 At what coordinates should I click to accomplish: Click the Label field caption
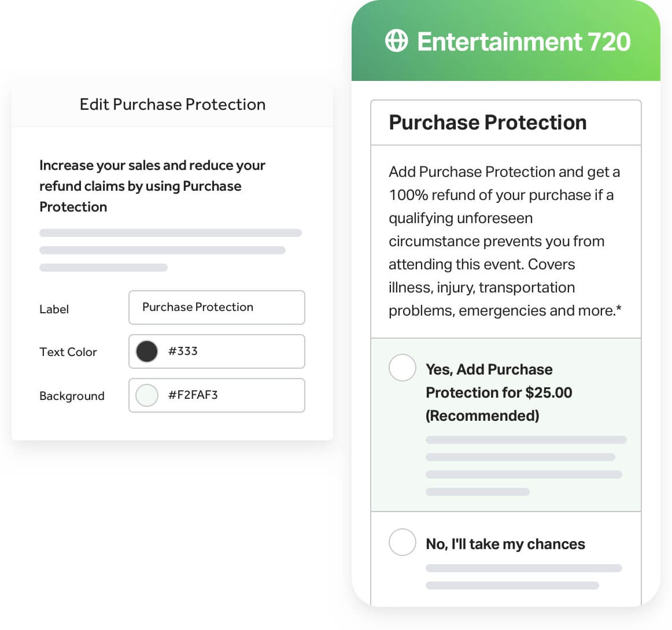(54, 309)
